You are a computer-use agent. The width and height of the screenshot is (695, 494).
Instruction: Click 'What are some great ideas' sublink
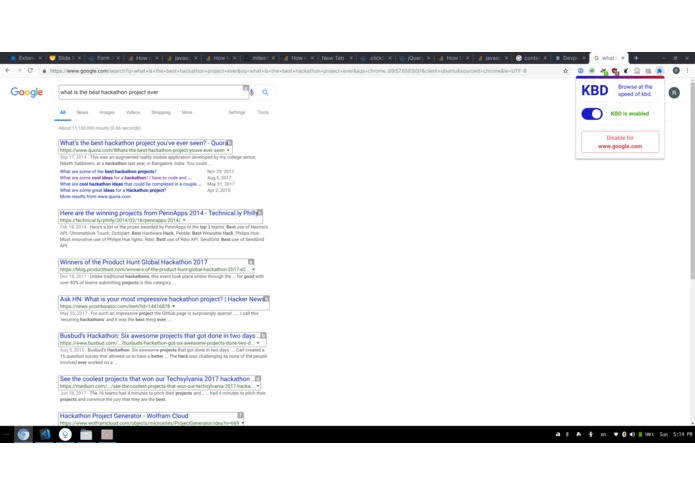[113, 190]
